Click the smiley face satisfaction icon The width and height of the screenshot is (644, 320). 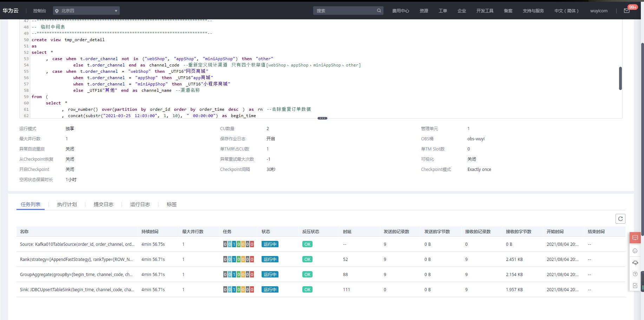pos(635,251)
